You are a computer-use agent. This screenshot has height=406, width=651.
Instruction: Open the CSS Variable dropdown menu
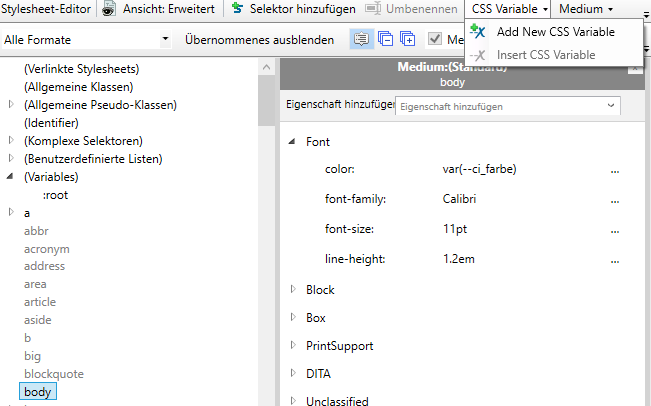509,9
